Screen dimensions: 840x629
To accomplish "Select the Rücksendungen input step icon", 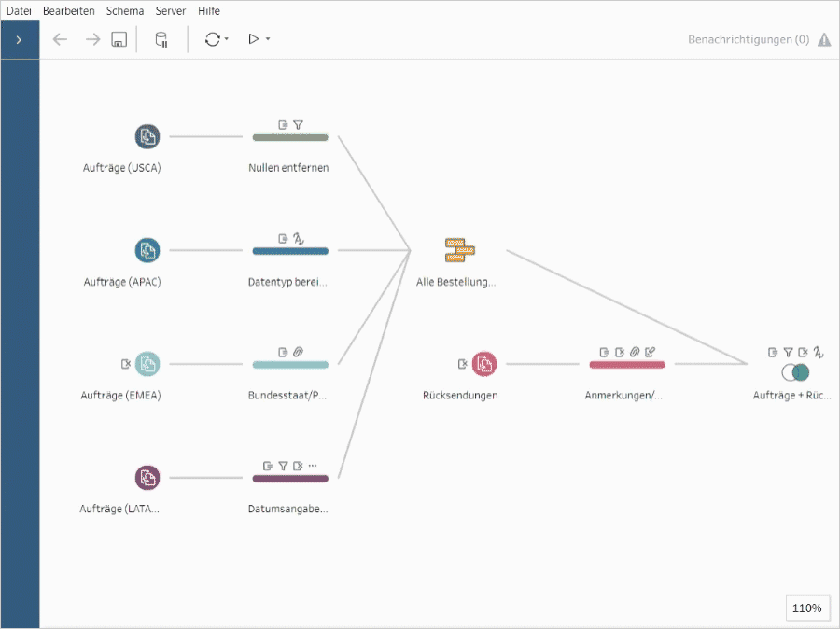I will coord(484,364).
